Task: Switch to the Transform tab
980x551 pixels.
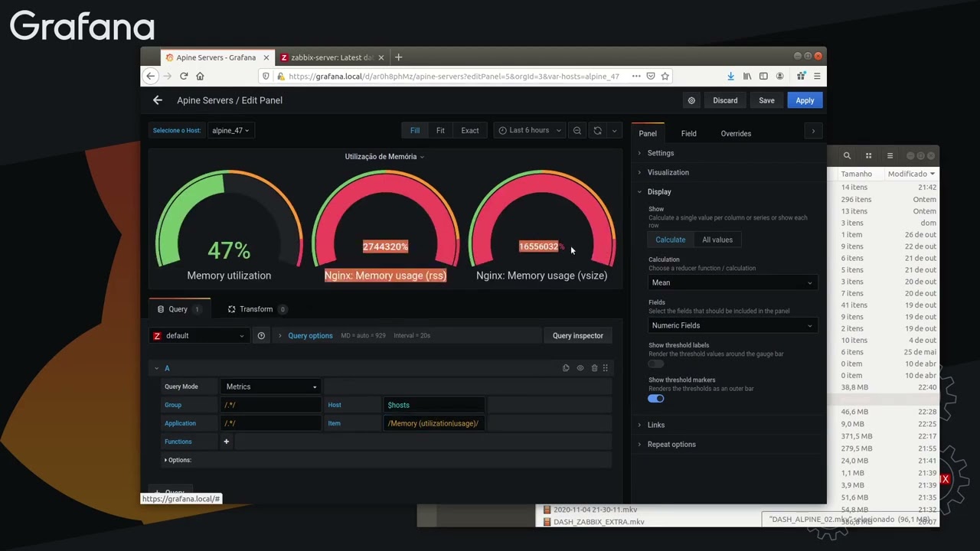Action: [257, 309]
